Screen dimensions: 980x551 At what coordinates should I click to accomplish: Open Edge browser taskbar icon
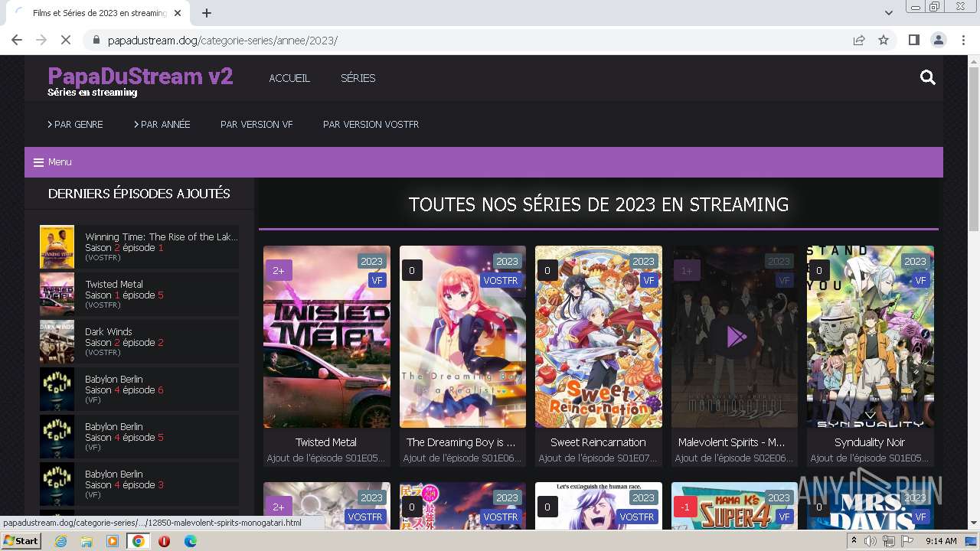(x=191, y=541)
